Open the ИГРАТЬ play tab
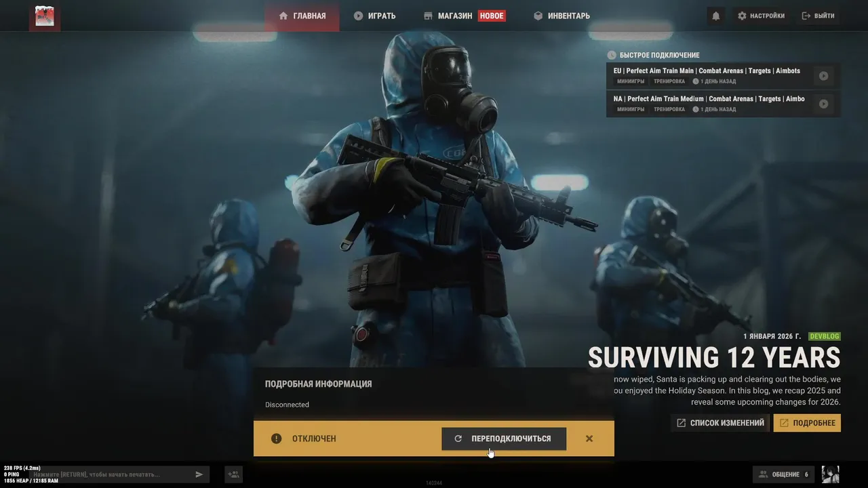This screenshot has width=868, height=488. click(x=374, y=16)
